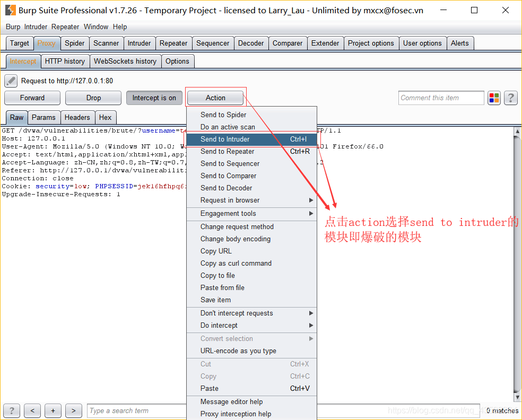This screenshot has height=420, width=522.
Task: Expand Don't intercept requests submenu
Action: click(251, 313)
